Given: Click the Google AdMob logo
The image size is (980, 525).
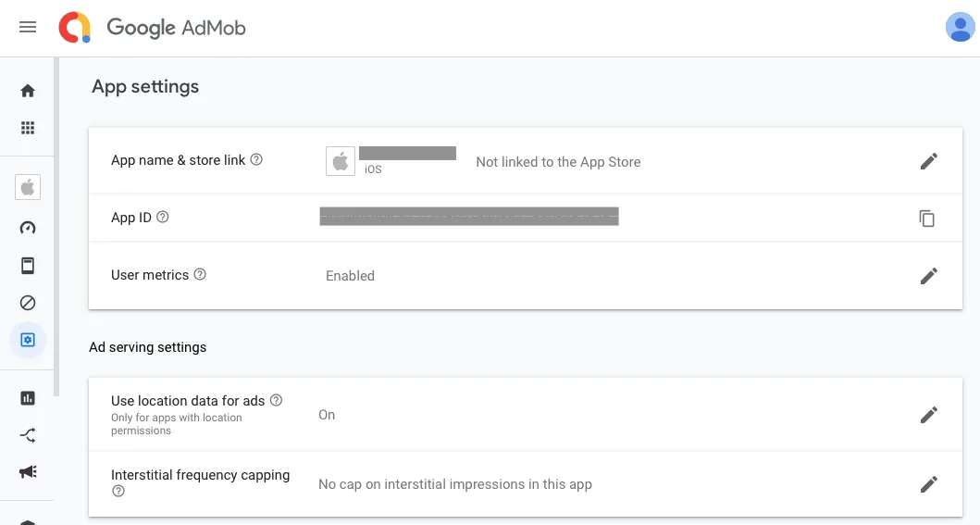Looking at the screenshot, I should point(153,28).
